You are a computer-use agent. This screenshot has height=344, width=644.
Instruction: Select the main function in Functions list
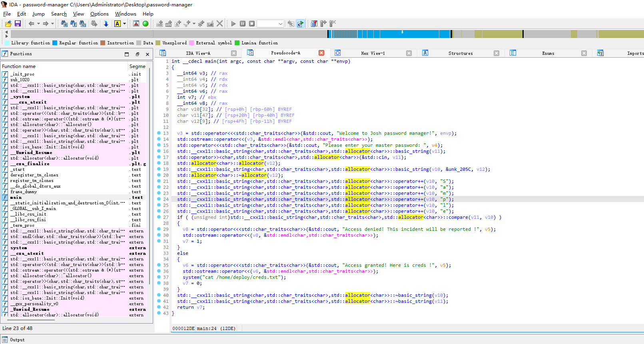74,197
